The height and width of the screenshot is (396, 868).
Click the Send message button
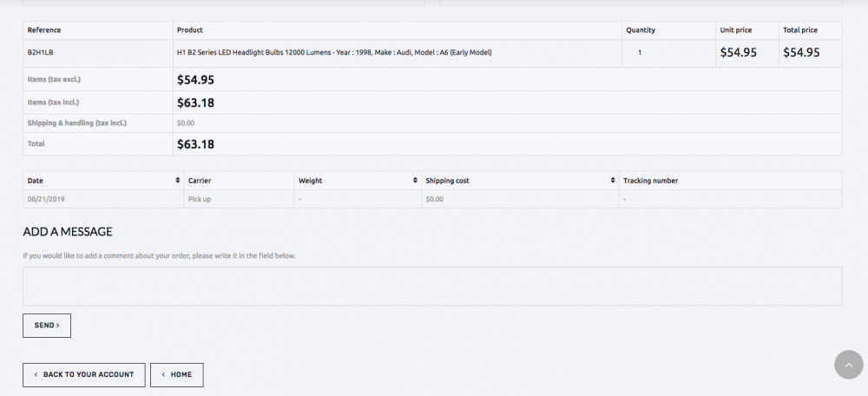47,326
